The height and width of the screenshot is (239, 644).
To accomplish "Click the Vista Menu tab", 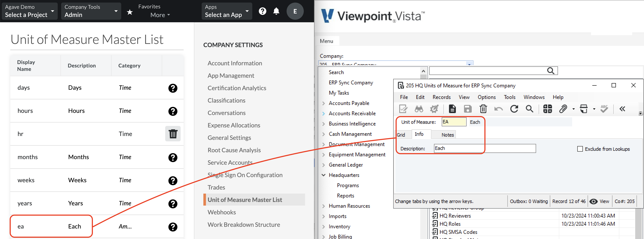I will point(327,41).
